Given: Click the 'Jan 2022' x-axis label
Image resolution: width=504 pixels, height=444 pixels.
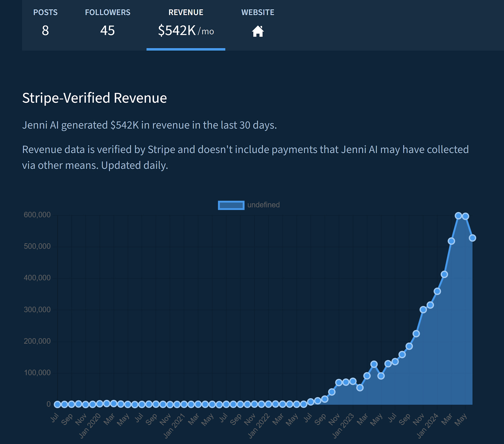Looking at the screenshot, I should [259, 425].
